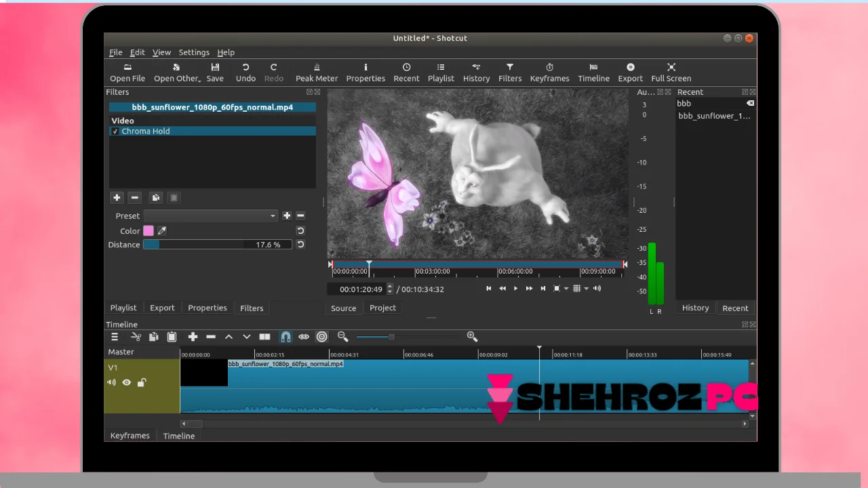Open the Peak Meter panel from the toolbar
Screen dimensions: 868x488
(317, 72)
